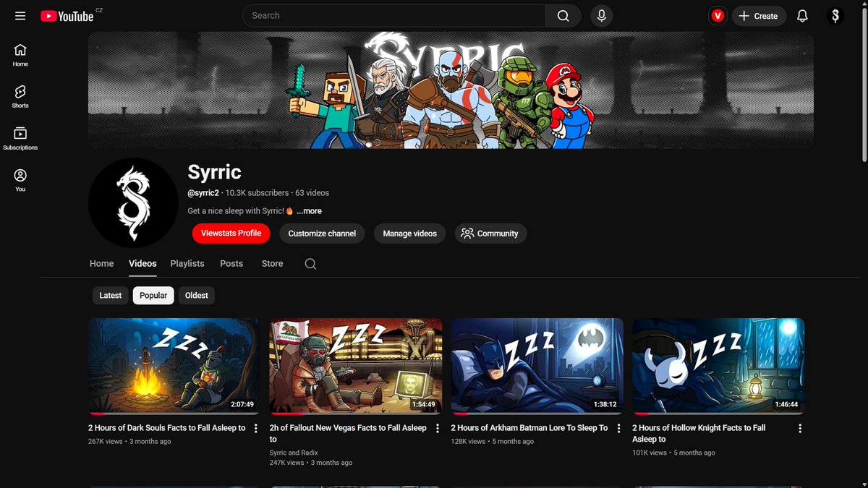The height and width of the screenshot is (488, 868).
Task: Open the Store tab
Action: pos(272,264)
